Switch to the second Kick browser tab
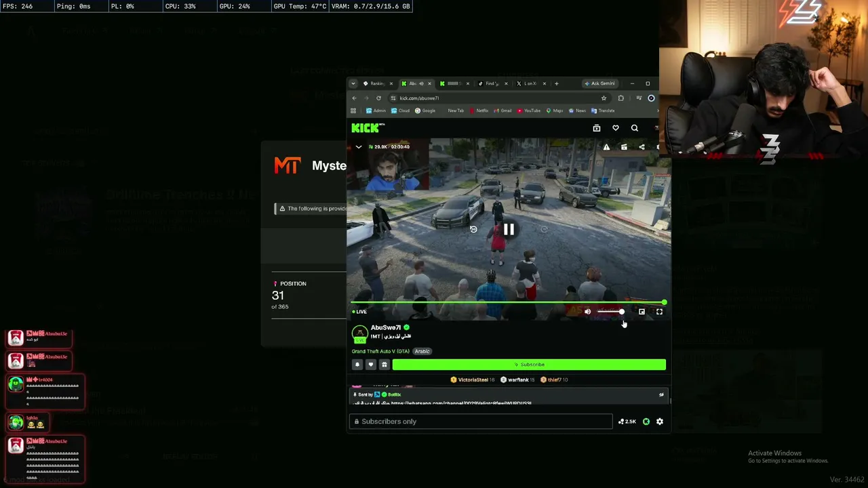This screenshot has height=488, width=868. 453,84
